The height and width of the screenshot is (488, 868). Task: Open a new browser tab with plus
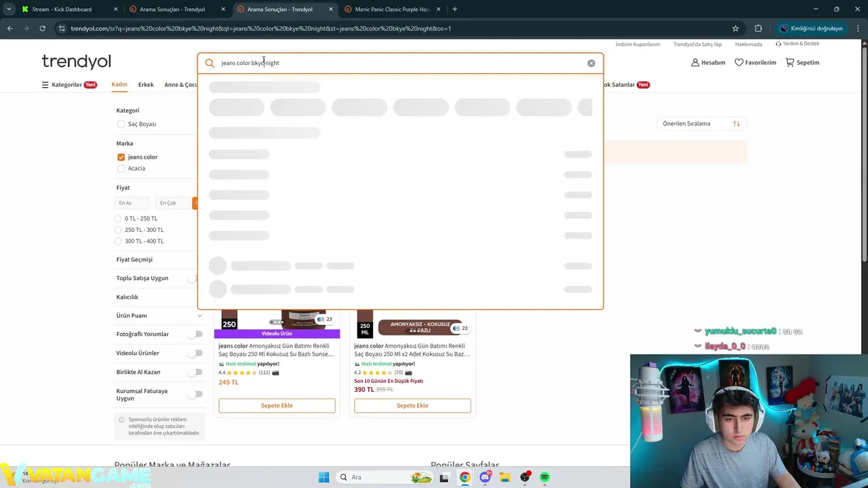[454, 9]
